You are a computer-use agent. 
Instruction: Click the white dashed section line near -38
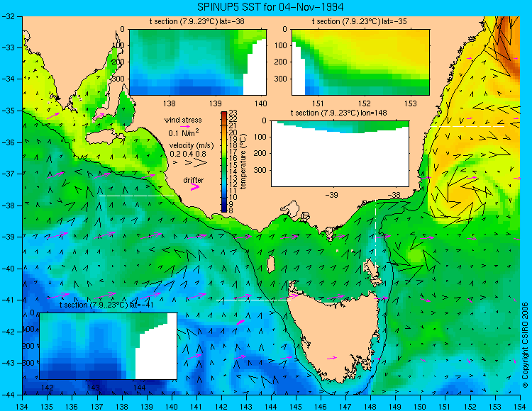point(136,196)
